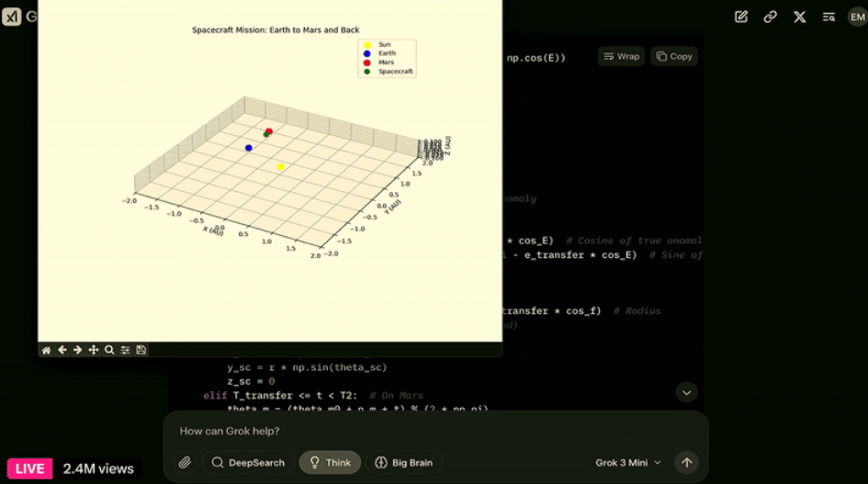Save the figure with disk icon
The width and height of the screenshot is (868, 484).
[141, 350]
